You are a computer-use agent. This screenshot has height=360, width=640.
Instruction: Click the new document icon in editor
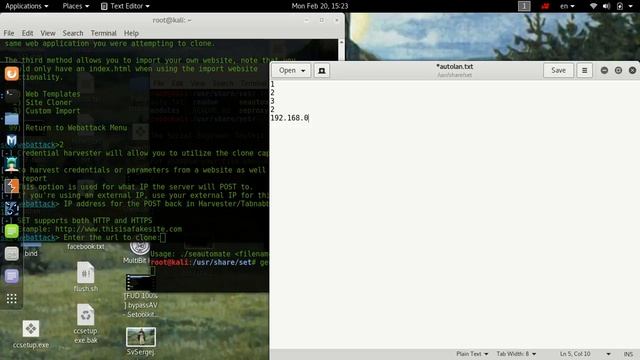[x=322, y=70]
